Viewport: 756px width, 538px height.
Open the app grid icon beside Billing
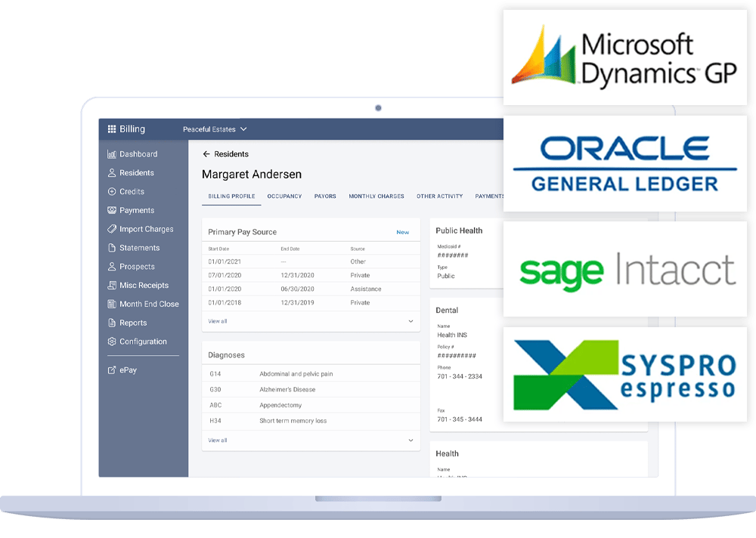coord(112,128)
